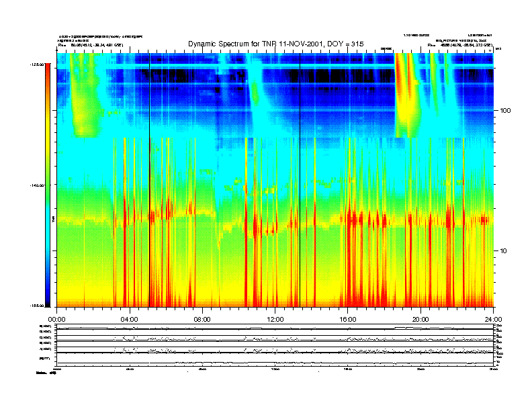Click the black vertical marker after 13:00
This screenshot has height=411, width=532.
(300, 180)
